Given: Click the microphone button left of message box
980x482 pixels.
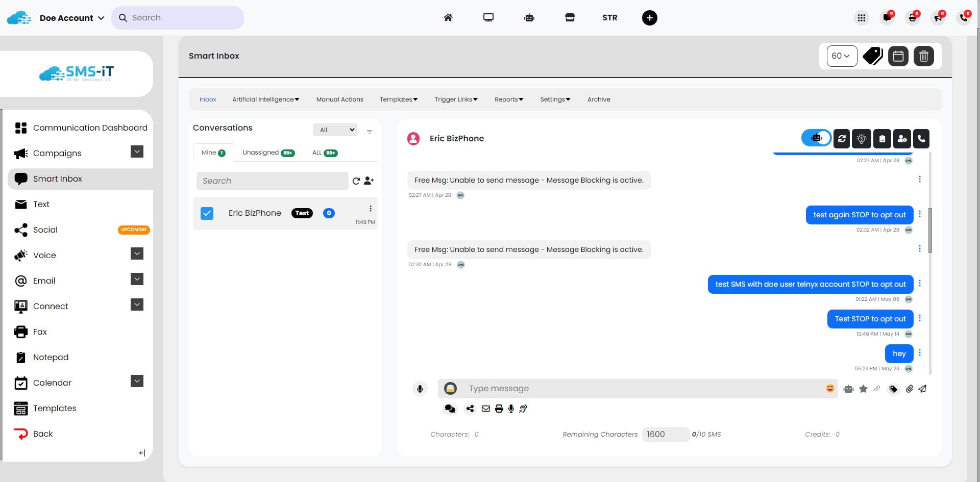Looking at the screenshot, I should pyautogui.click(x=420, y=389).
